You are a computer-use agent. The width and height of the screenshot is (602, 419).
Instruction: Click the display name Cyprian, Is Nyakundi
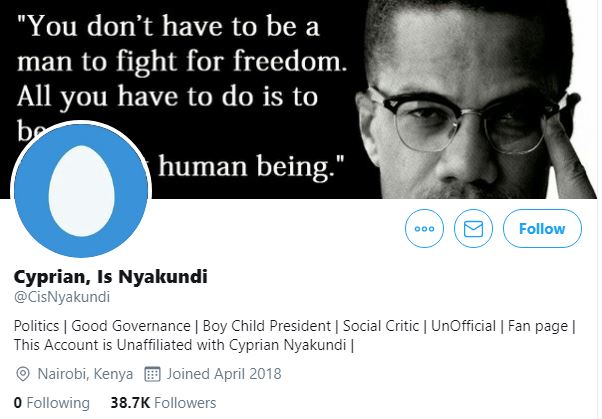(111, 276)
